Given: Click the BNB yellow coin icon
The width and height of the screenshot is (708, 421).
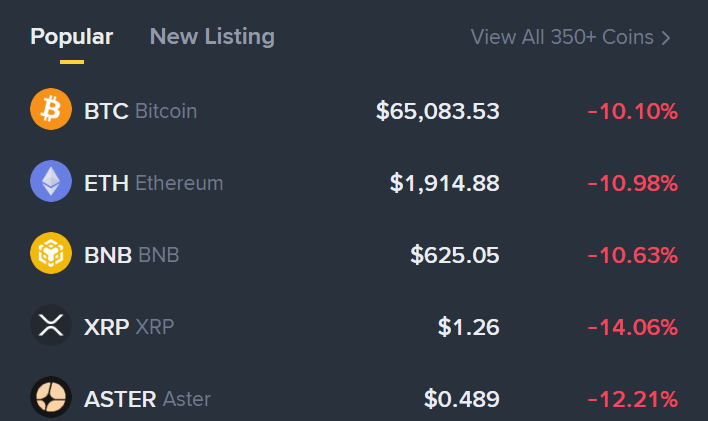Looking at the screenshot, I should point(50,254).
